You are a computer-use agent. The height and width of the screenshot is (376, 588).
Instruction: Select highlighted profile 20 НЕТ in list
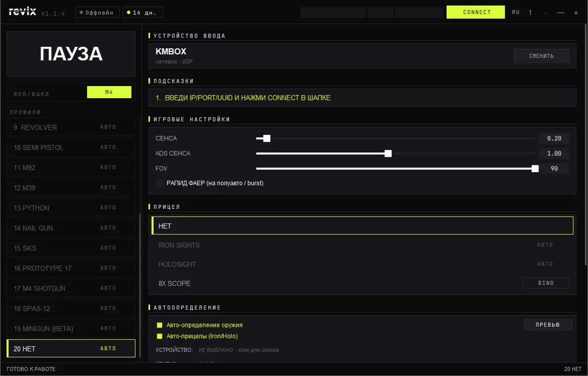71,349
